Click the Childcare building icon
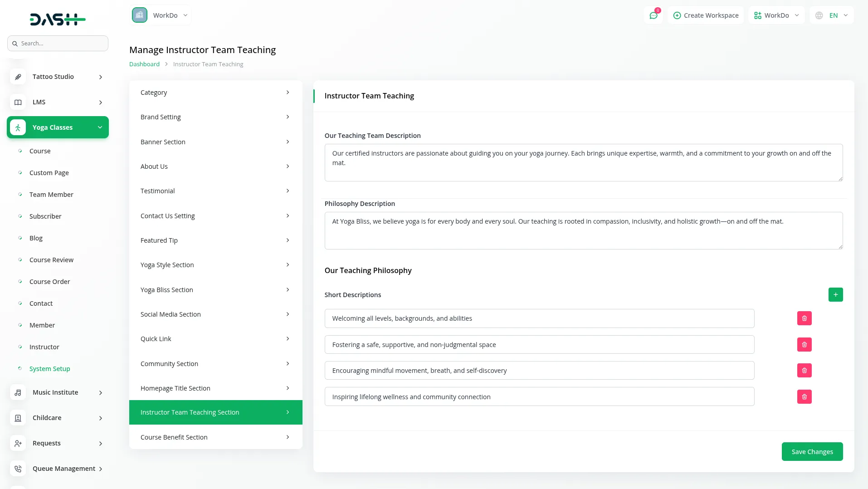868x489 pixels. [18, 418]
